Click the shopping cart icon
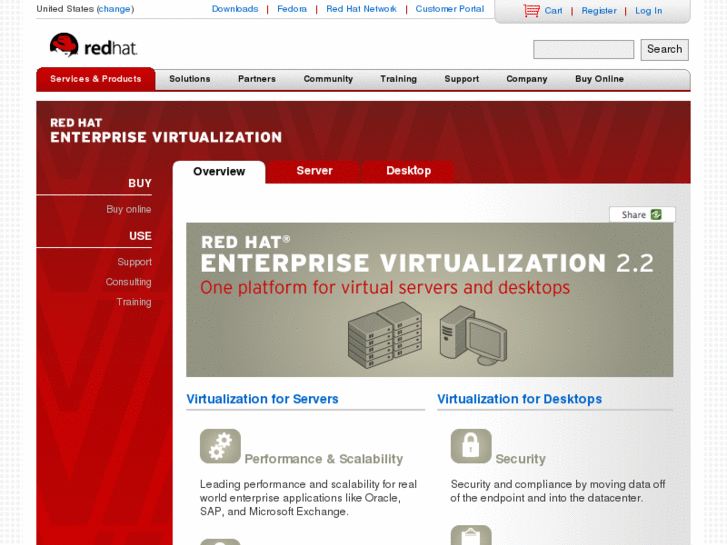 (531, 10)
